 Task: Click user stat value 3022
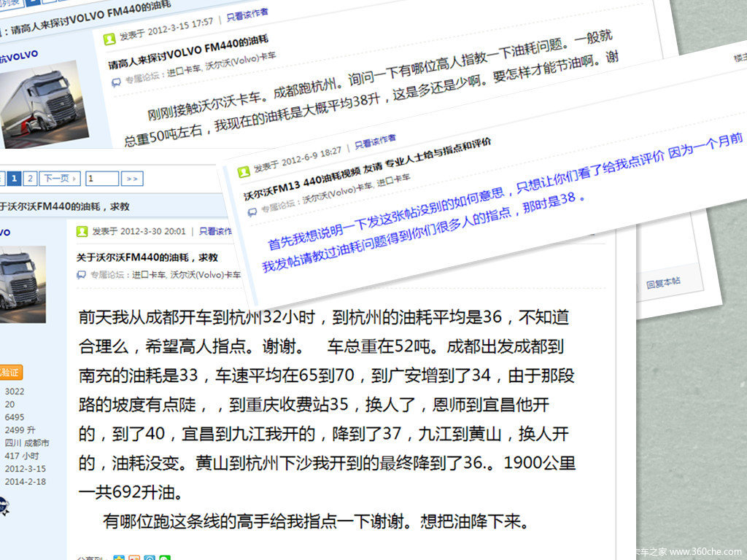pos(15,392)
